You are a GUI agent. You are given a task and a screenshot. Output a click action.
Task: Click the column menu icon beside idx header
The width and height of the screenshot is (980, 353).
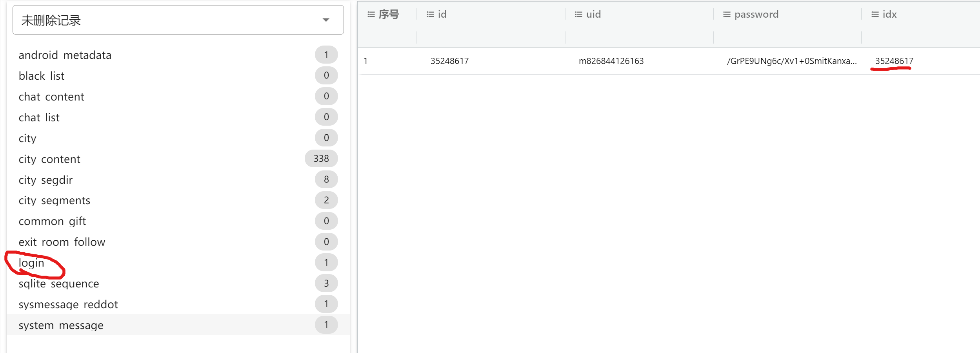click(875, 15)
